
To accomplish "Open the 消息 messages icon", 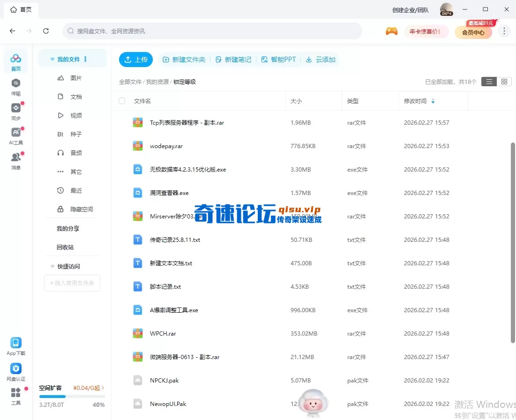I will coord(16,157).
